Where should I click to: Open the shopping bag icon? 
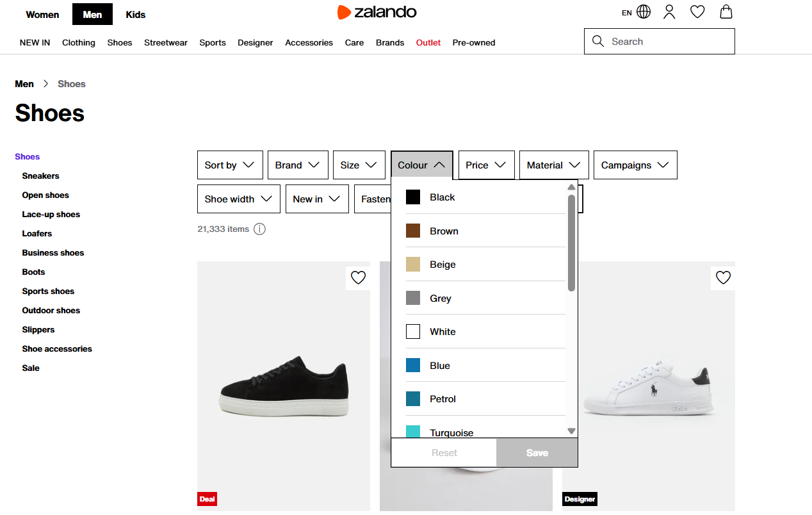(x=726, y=12)
